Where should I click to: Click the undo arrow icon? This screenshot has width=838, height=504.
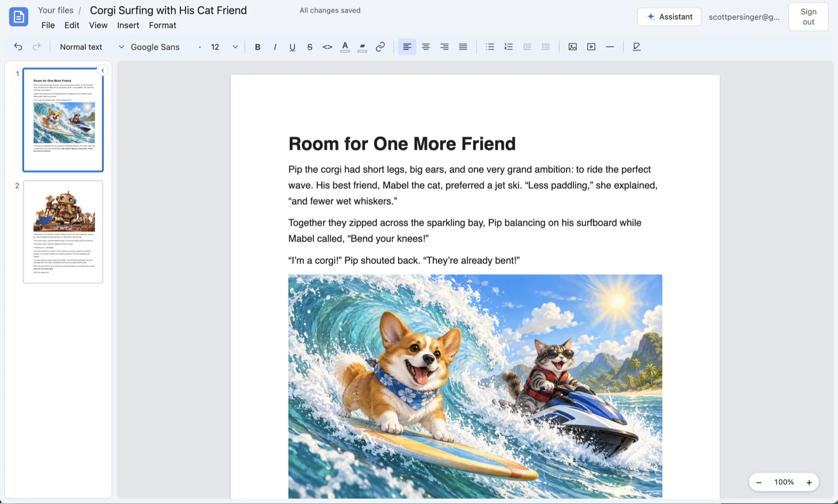pos(18,47)
